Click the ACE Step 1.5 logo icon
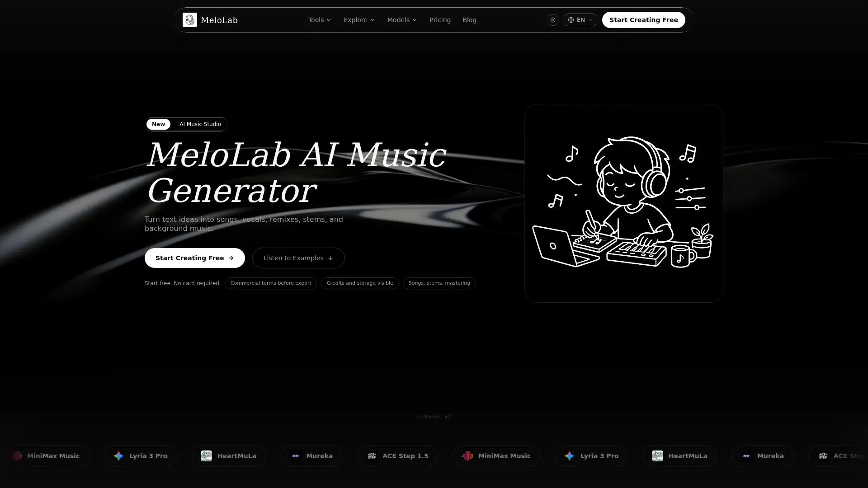868x488 pixels. 372,456
